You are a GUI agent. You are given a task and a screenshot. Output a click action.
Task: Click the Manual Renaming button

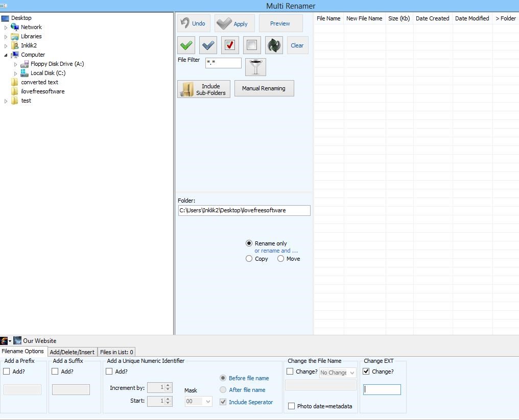tap(264, 88)
